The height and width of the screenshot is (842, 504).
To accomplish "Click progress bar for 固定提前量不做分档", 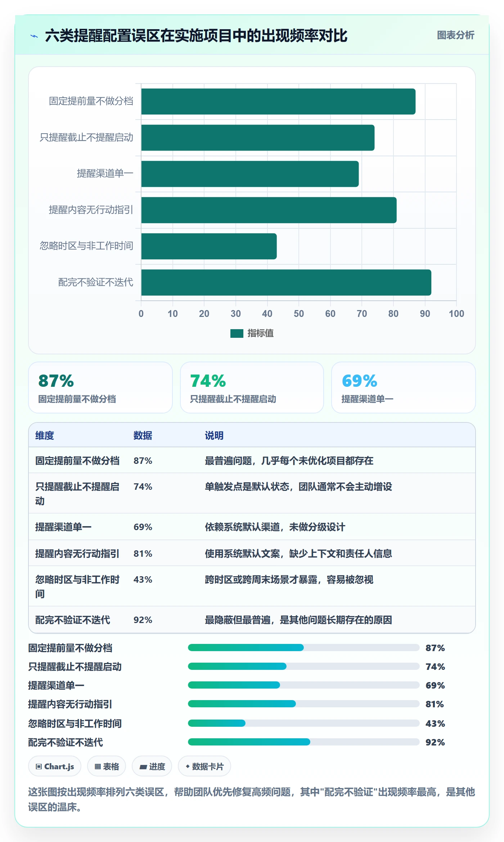I will [x=303, y=648].
